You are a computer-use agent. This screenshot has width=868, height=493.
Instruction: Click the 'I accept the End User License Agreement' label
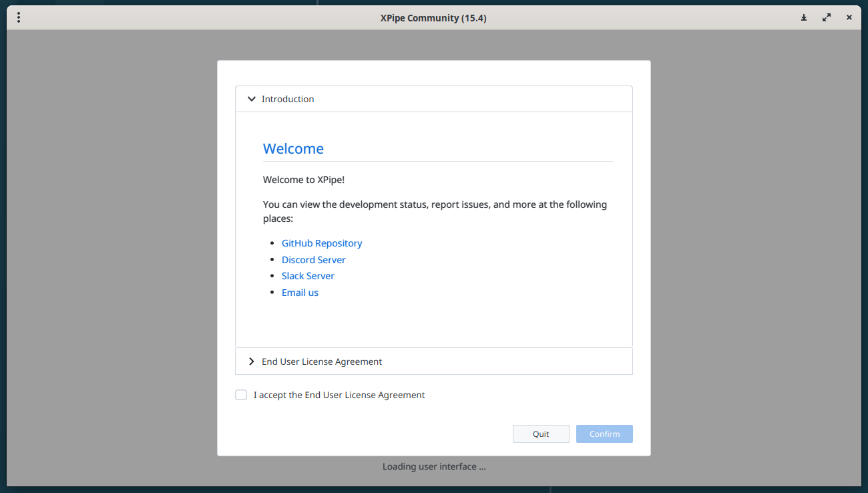[339, 395]
